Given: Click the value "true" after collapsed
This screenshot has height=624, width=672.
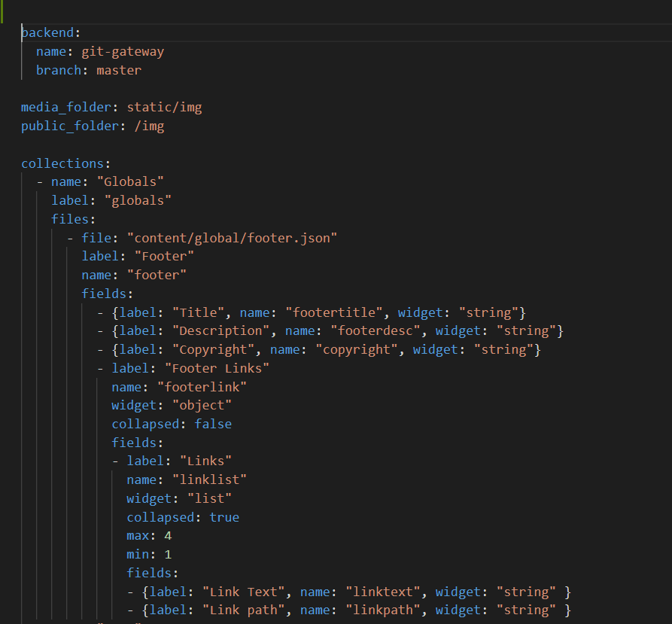Looking at the screenshot, I should coord(224,517).
